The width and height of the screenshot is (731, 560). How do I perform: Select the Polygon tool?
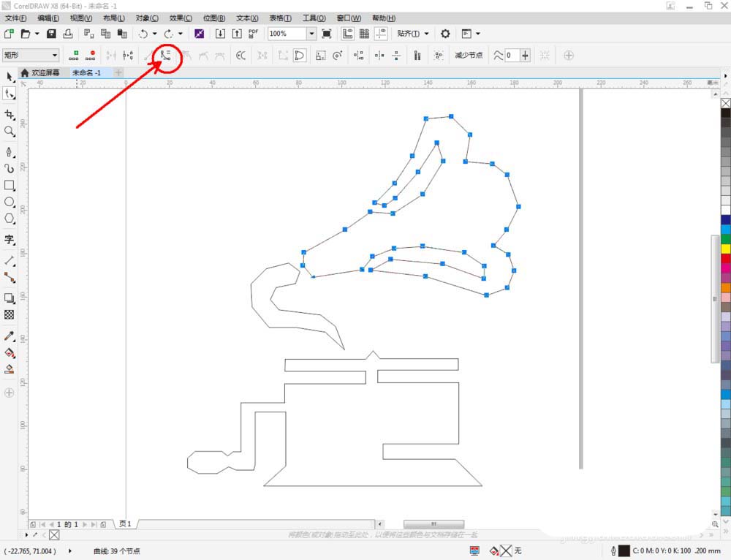[x=10, y=219]
